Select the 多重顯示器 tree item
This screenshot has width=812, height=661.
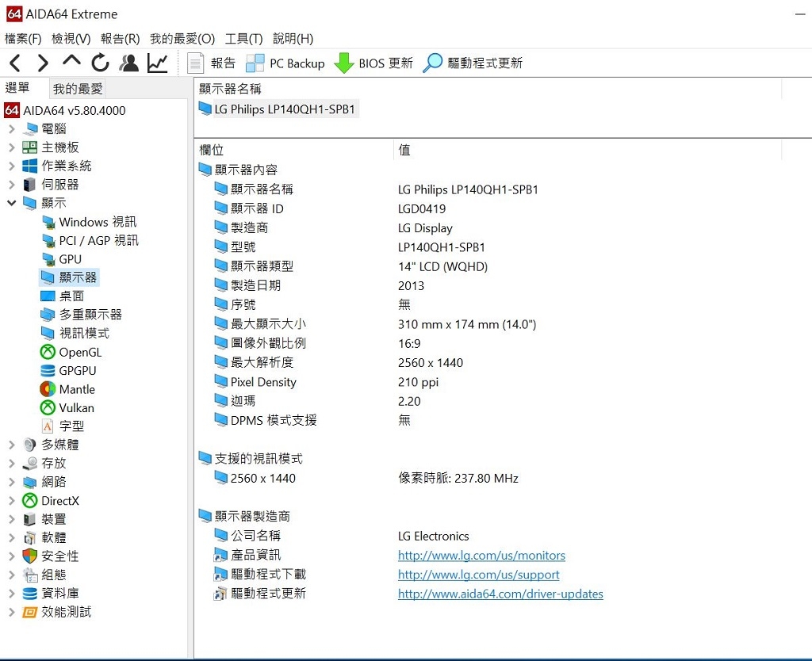(x=82, y=315)
